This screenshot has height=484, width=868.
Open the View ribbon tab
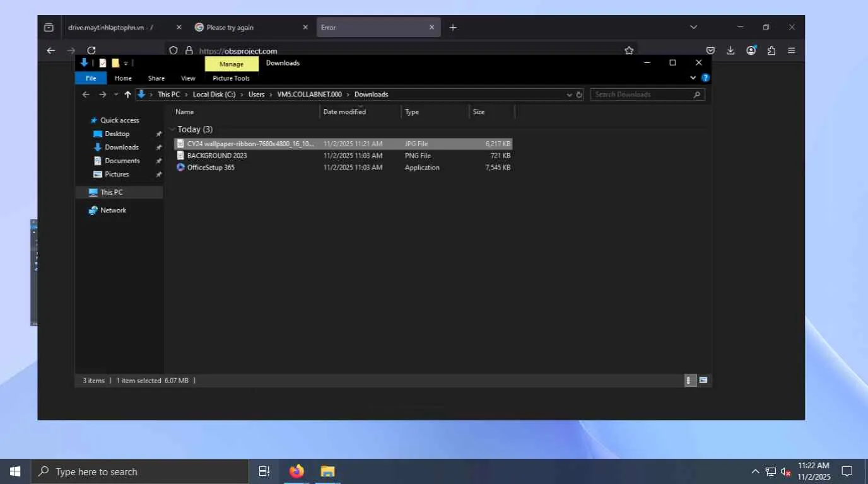(188, 78)
